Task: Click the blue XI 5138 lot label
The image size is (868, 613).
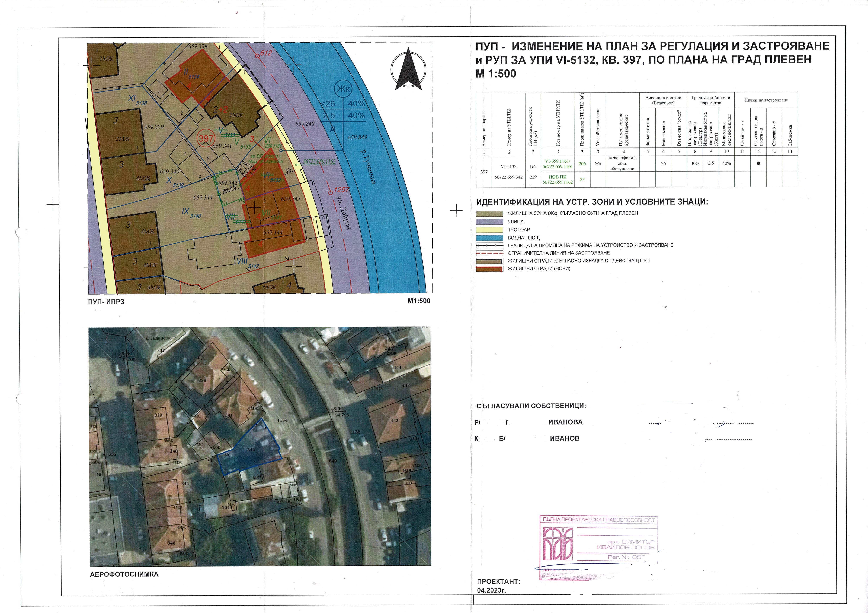Action: point(138,100)
